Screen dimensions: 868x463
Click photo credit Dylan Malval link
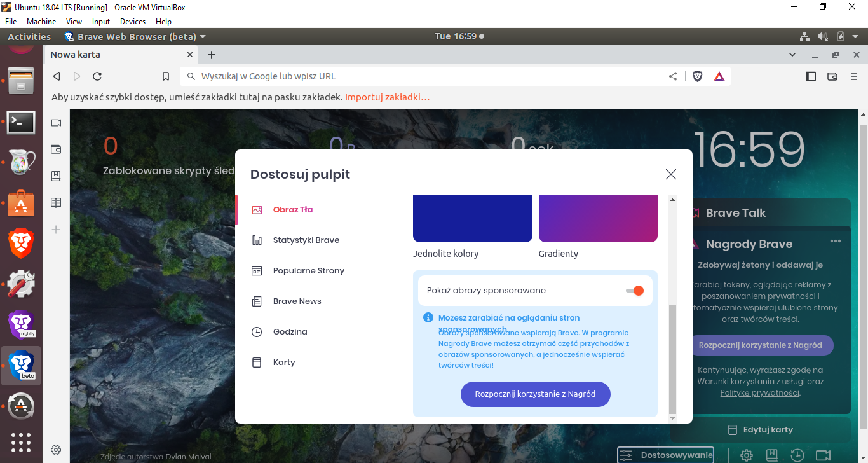188,457
